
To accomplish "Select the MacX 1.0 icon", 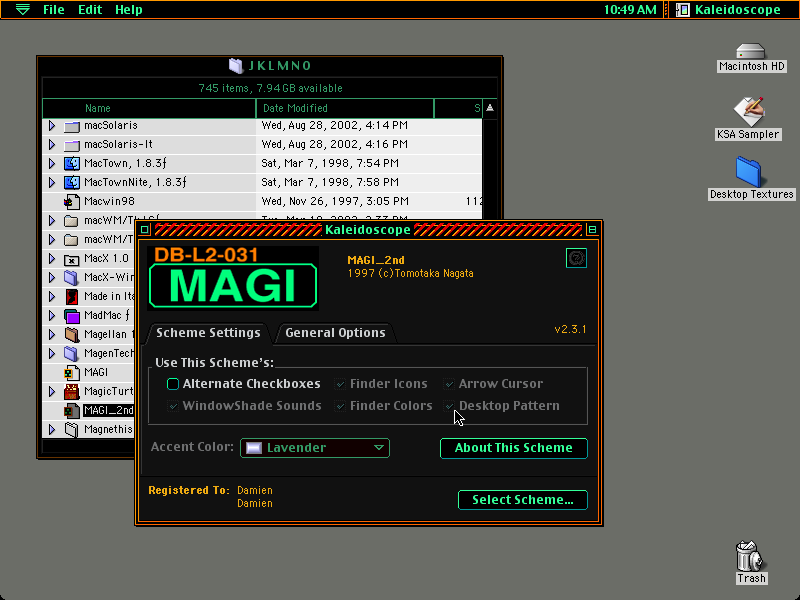I will tap(72, 259).
